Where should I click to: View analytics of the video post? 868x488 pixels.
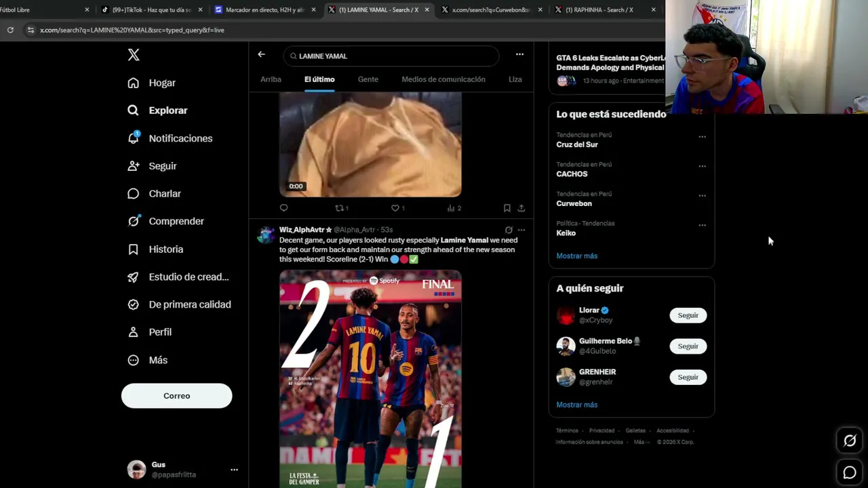[454, 208]
